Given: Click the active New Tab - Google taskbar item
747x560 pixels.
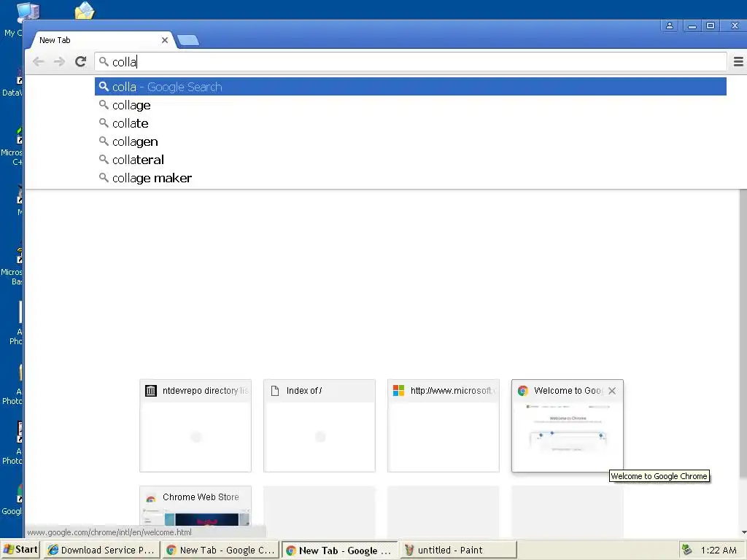Looking at the screenshot, I should point(339,550).
